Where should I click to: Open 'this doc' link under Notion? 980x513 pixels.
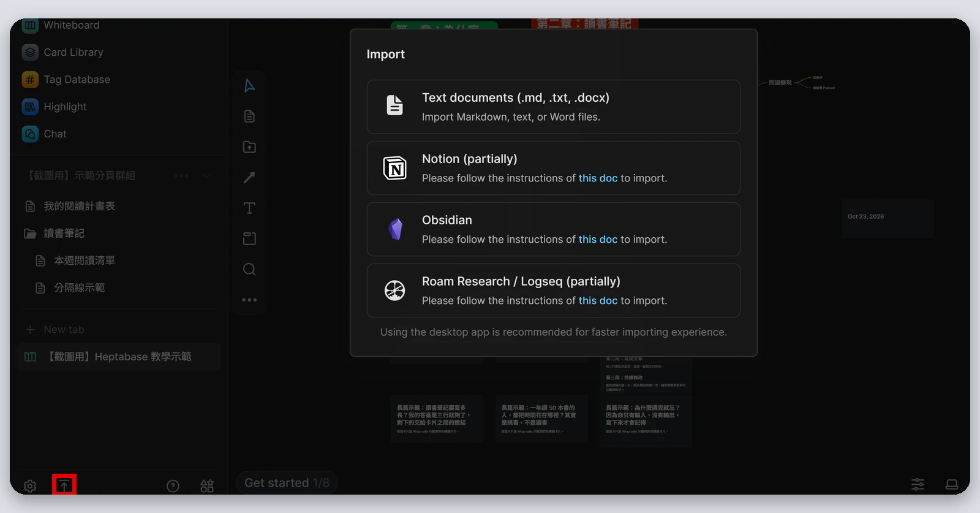pos(598,178)
